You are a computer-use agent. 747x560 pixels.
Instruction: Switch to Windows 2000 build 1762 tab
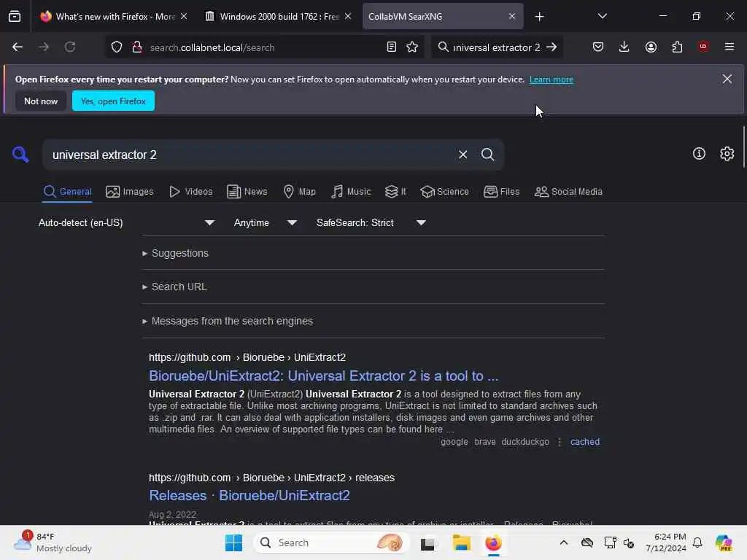point(279,17)
